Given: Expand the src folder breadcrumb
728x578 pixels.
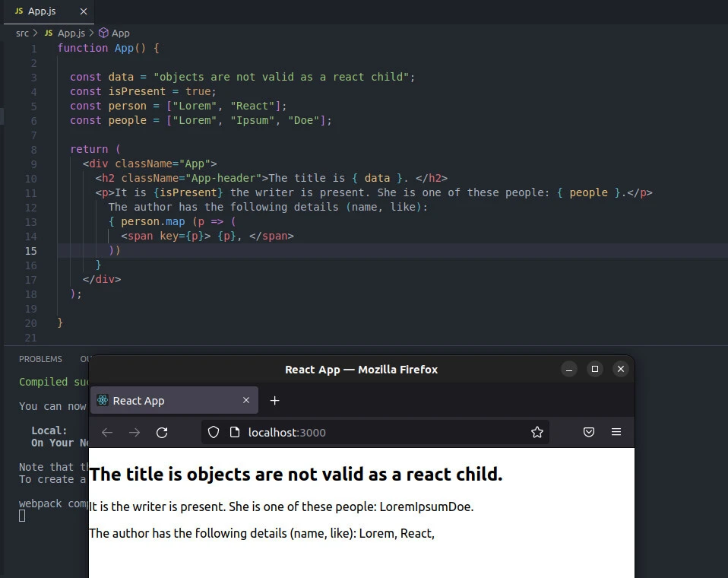Looking at the screenshot, I should pyautogui.click(x=22, y=33).
